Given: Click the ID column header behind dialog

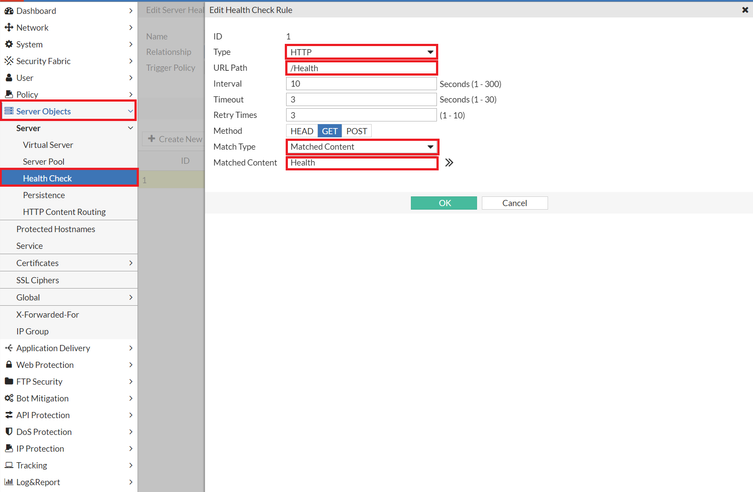Looking at the screenshot, I should 185,161.
